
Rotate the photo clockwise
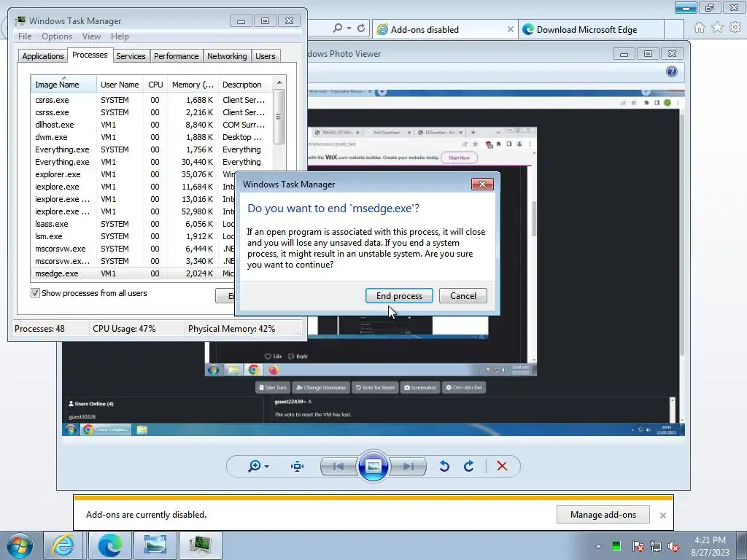[x=468, y=466]
